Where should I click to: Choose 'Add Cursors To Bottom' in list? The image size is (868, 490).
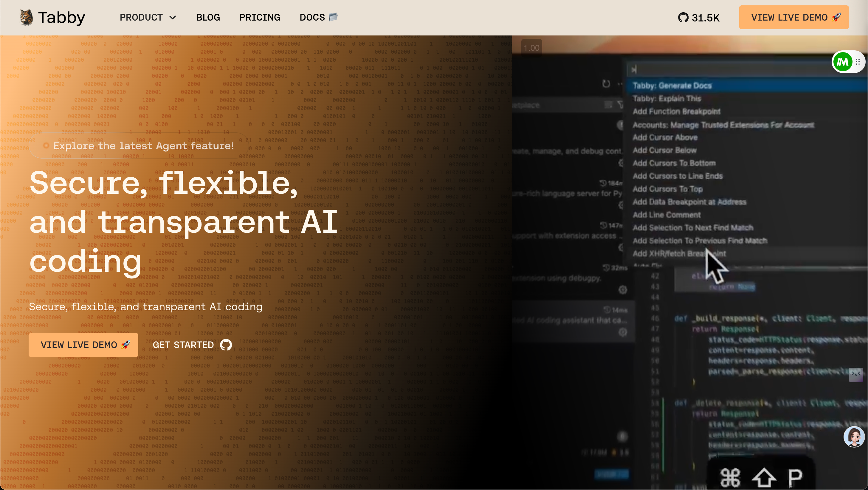click(x=747, y=163)
